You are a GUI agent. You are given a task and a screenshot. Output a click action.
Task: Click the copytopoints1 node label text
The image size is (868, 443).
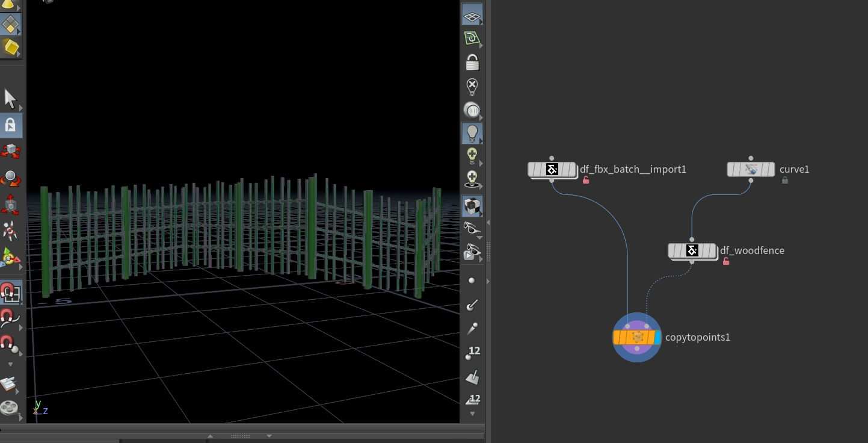[698, 337]
